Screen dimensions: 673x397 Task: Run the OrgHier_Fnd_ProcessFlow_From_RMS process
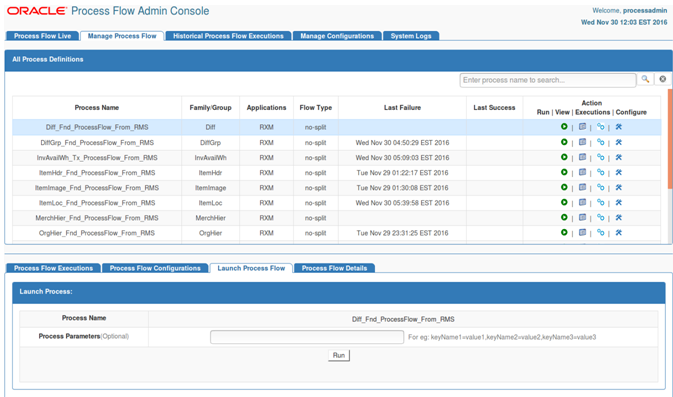pyautogui.click(x=564, y=232)
